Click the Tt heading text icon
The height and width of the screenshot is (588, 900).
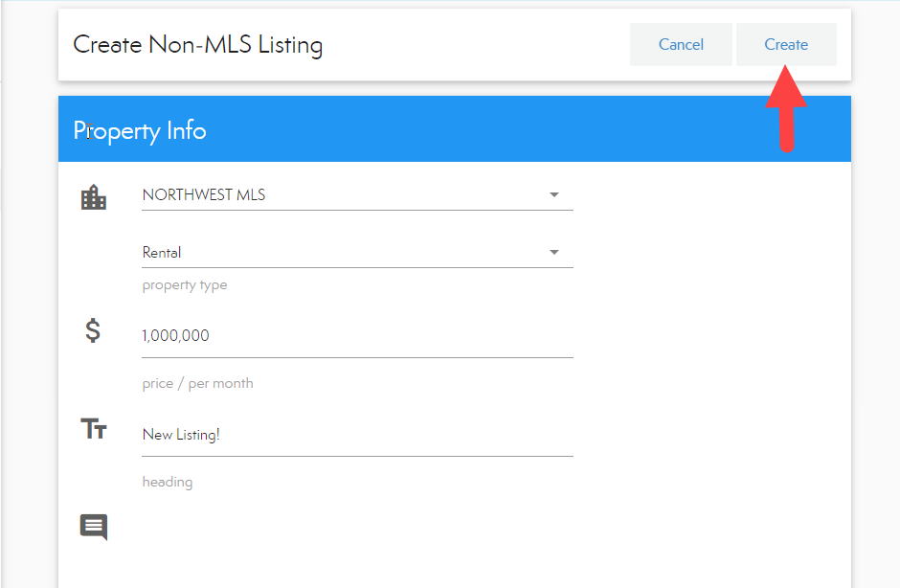point(94,429)
